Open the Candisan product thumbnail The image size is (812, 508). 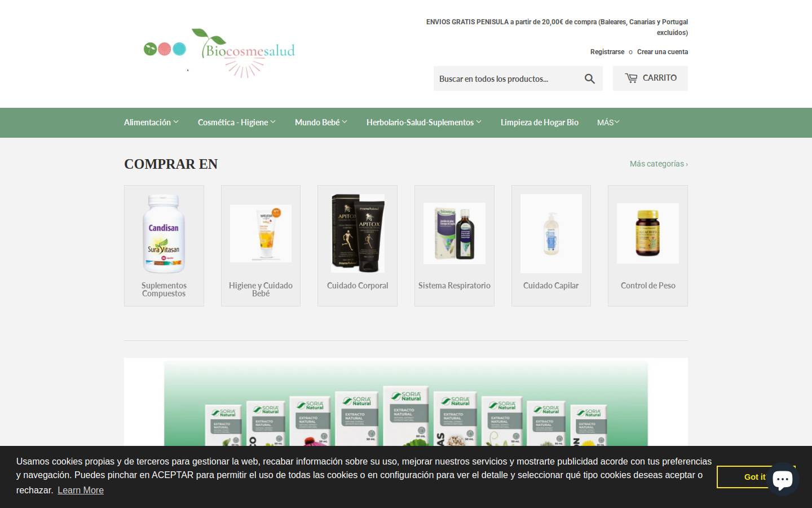click(x=164, y=234)
